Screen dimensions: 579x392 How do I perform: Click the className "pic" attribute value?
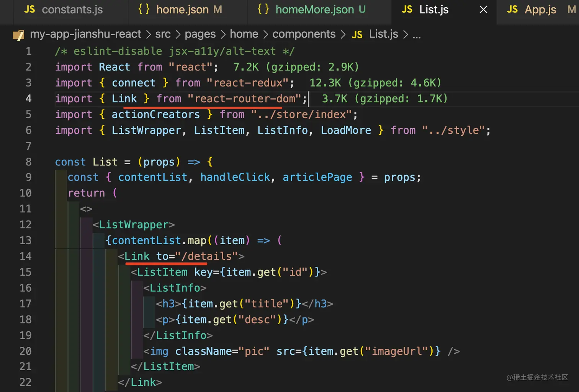pyautogui.click(x=254, y=351)
